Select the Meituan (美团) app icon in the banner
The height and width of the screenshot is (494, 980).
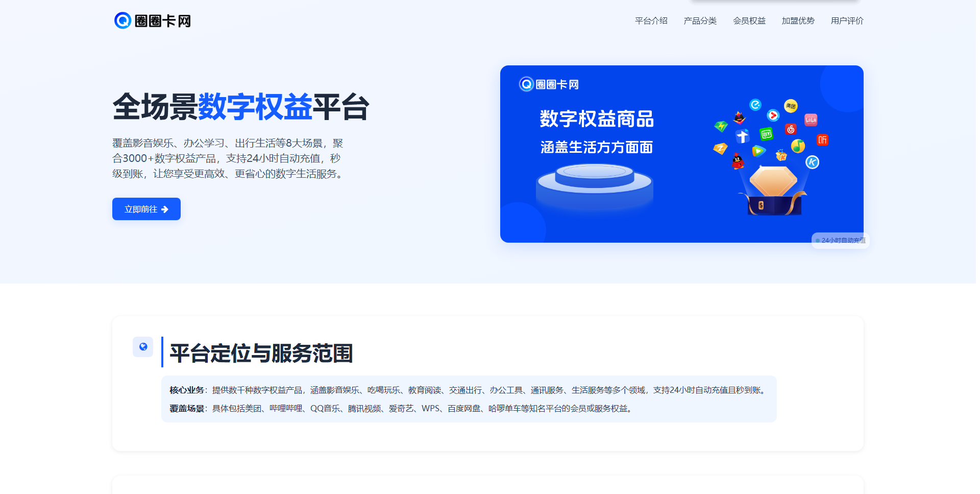(x=791, y=106)
